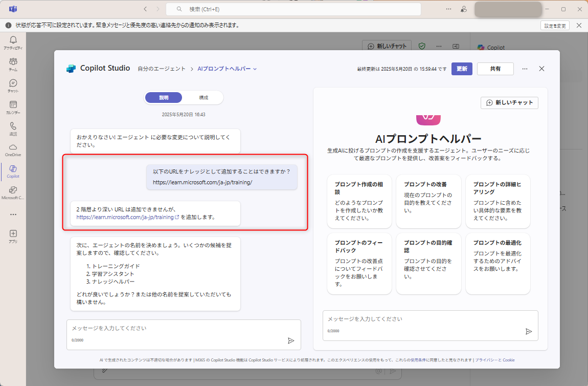Click the Copilot title in background pane

pos(496,48)
